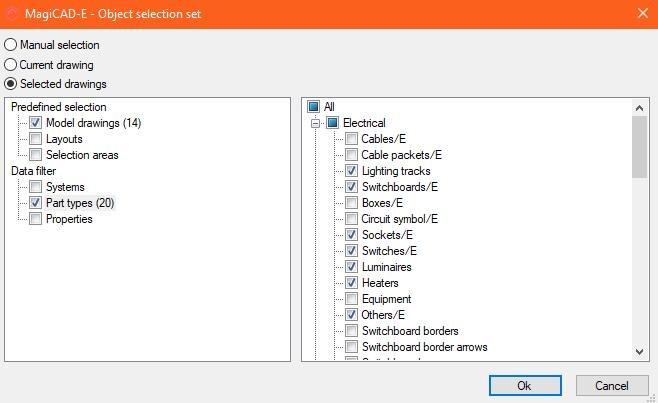Screen dimensions: 658x403
Task: Enable the Systems data filter checkbox
Action: pos(36,186)
